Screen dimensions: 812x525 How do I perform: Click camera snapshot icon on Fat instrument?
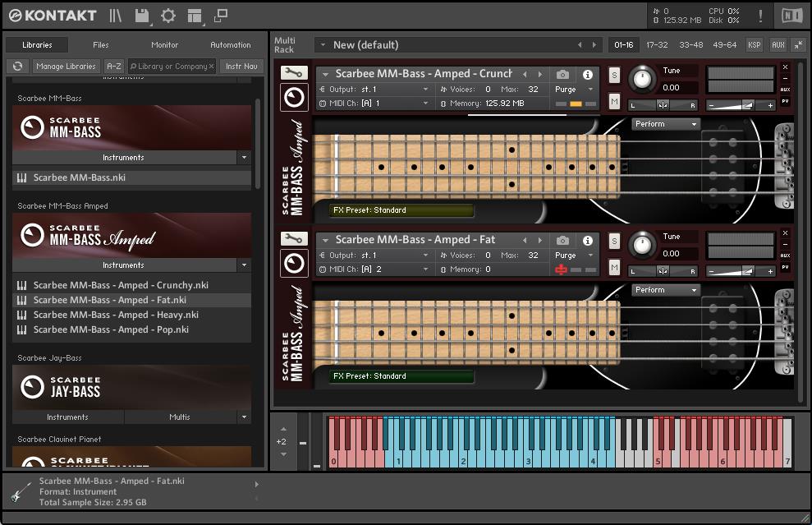coord(562,240)
